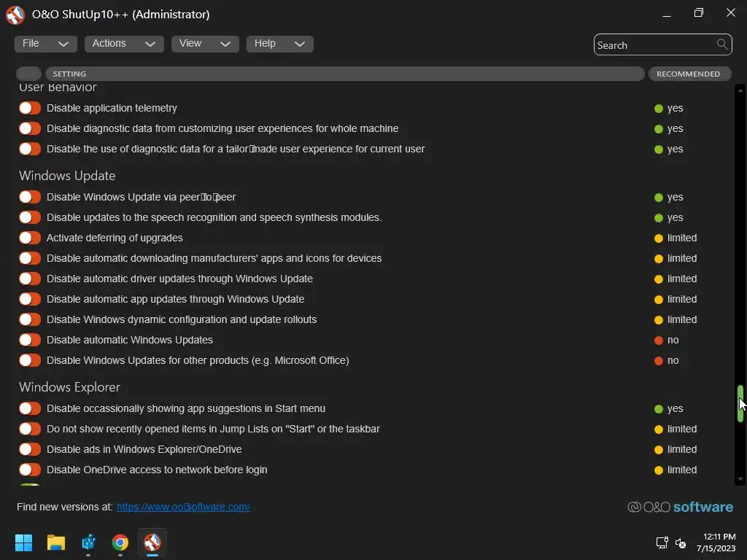
Task: Click the RECOMMENDED column header
Action: [x=689, y=74]
